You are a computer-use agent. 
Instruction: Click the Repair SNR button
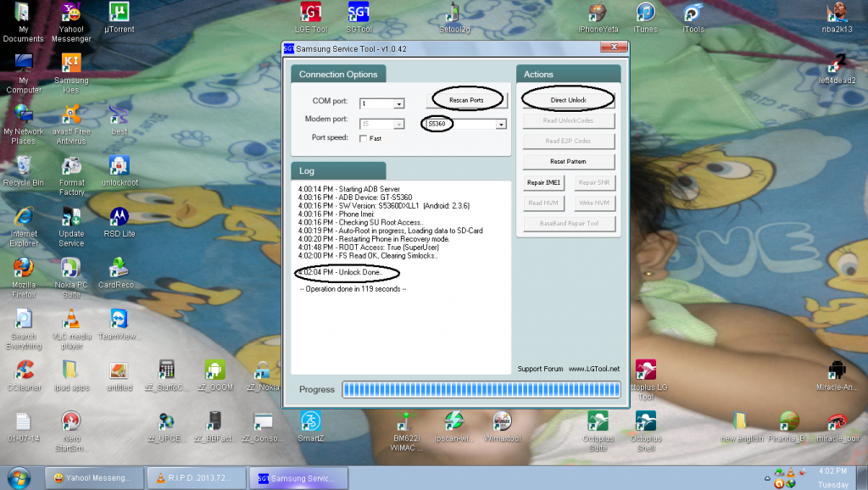tap(594, 182)
